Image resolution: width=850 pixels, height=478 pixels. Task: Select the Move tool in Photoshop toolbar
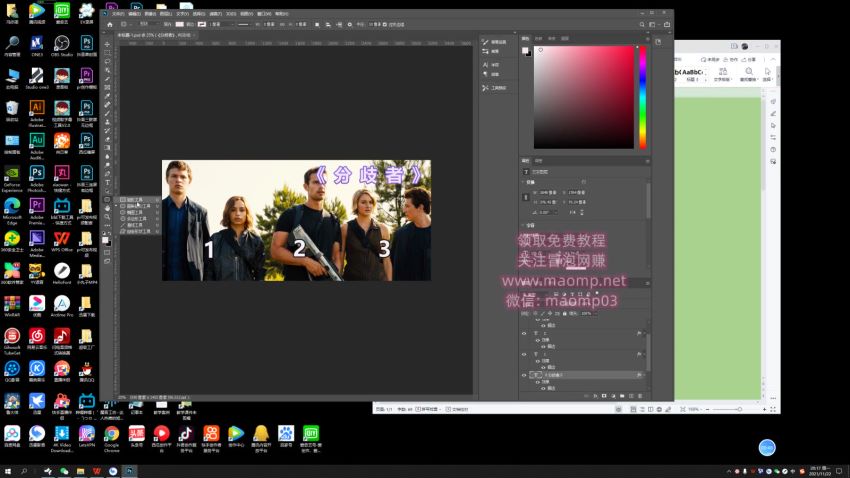107,44
